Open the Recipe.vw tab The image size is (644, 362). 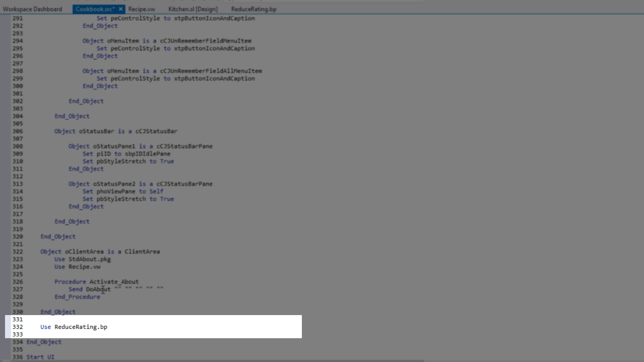tap(141, 9)
